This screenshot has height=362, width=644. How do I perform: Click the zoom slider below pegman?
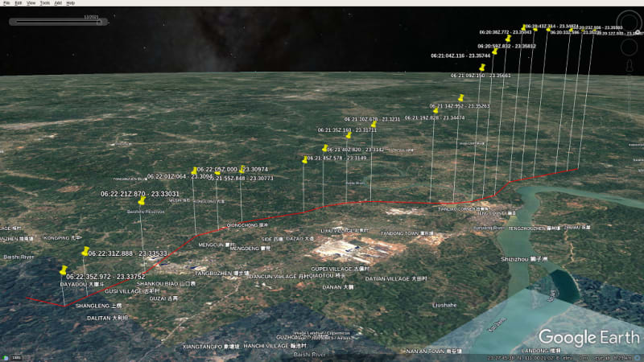[630, 94]
